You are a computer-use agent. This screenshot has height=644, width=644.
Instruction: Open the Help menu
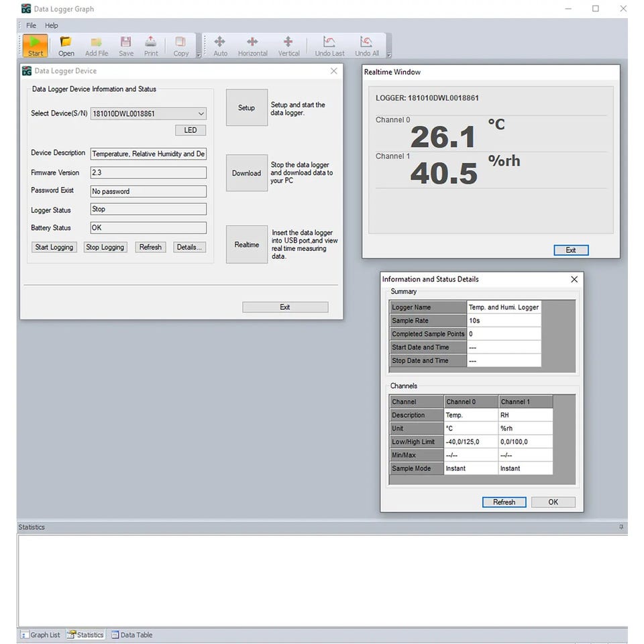point(52,25)
